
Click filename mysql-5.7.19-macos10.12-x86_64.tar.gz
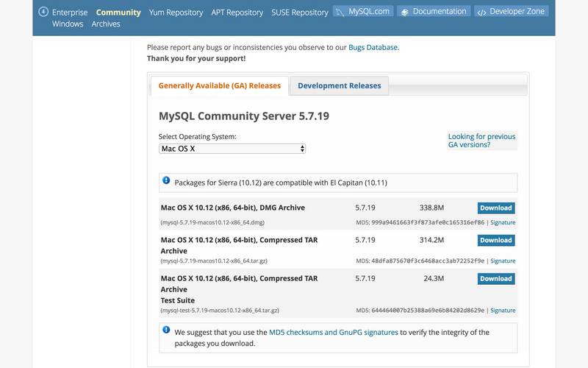[214, 261]
